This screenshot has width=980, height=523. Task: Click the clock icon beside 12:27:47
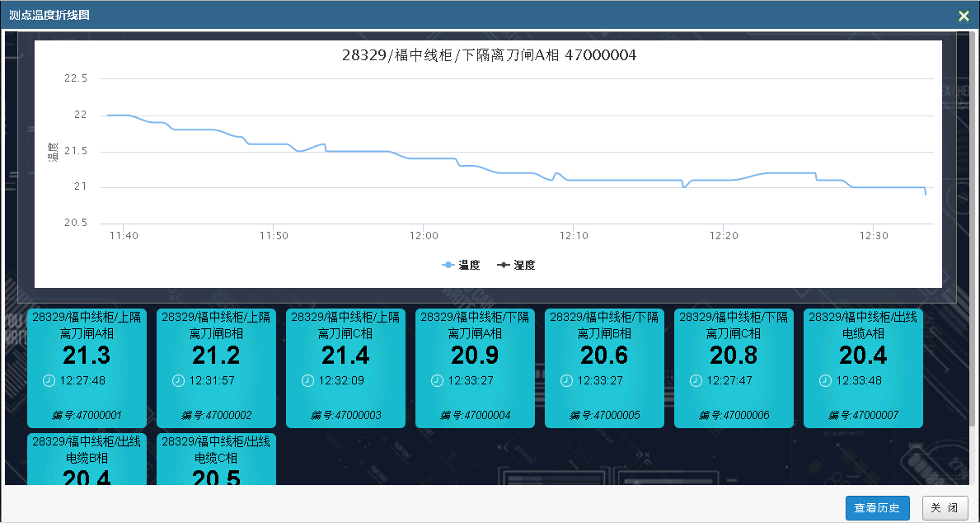pos(696,380)
